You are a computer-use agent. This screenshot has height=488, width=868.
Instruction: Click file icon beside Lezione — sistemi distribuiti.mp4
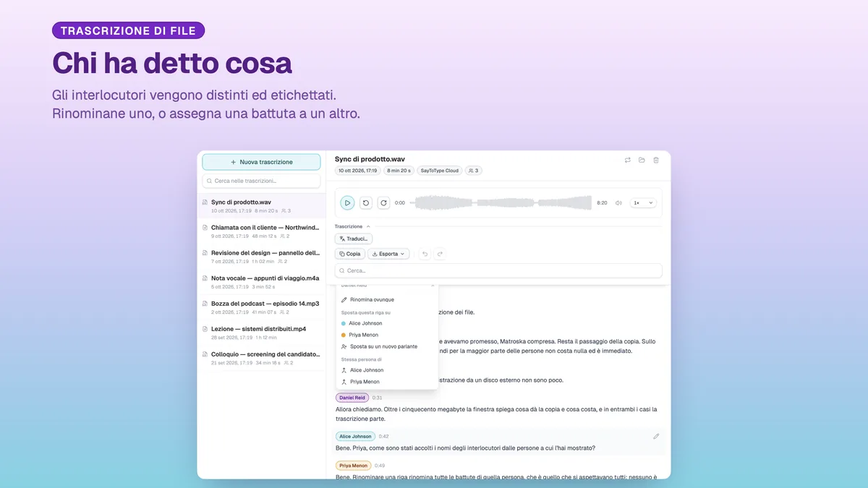[x=205, y=329]
